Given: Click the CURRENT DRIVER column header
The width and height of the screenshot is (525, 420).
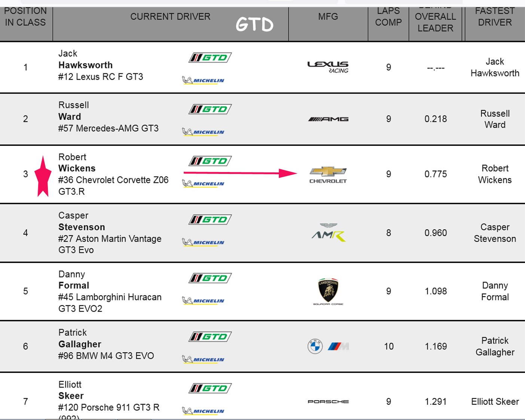Looking at the screenshot, I should point(170,17).
